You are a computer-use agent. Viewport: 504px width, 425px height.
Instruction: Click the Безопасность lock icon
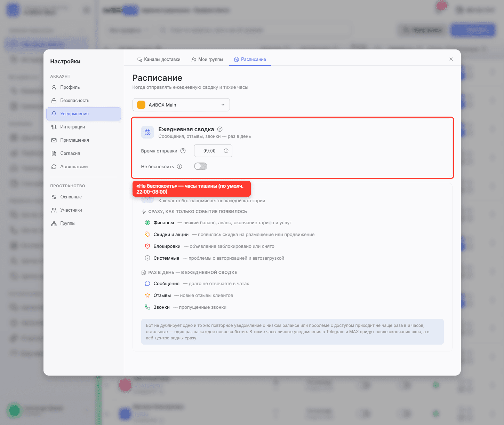pyautogui.click(x=54, y=101)
